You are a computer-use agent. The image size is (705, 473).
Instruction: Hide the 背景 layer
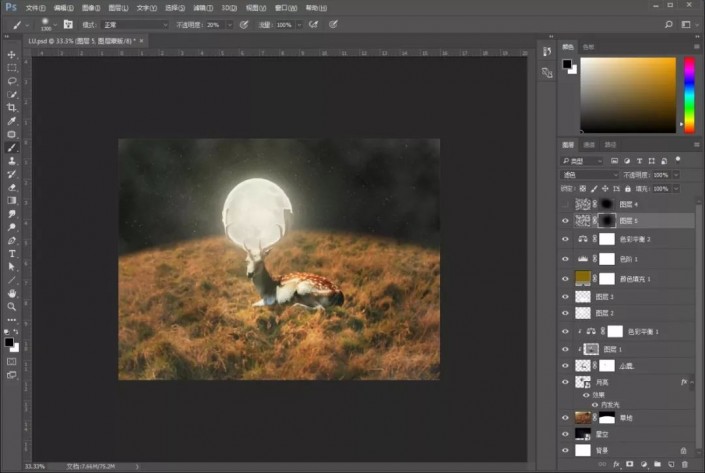click(565, 450)
